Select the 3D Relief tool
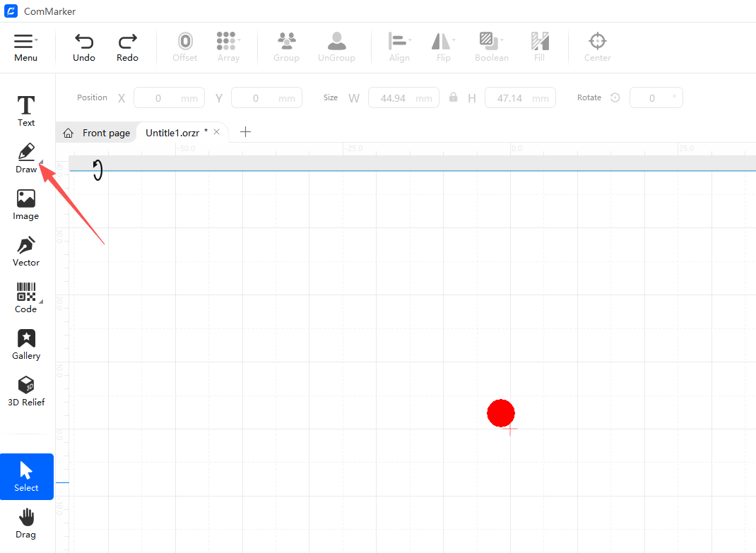Screen dimensions: 756x553 click(x=26, y=391)
